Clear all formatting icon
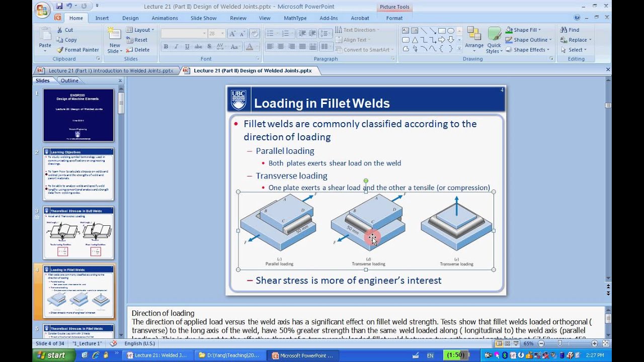 254,33
